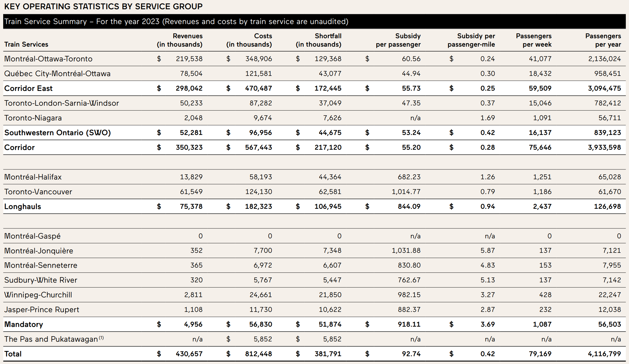
Task: Click the Total revenues value 430,657
Action: [x=189, y=354]
